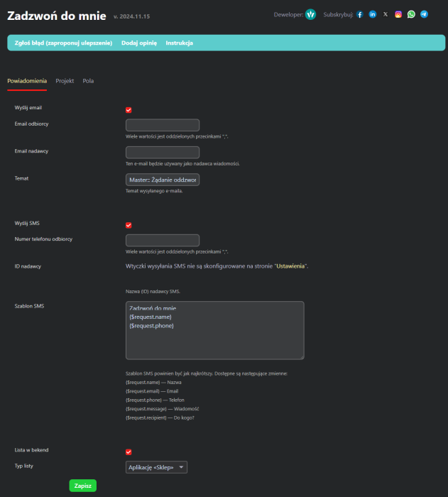Expand the Typ listy dropdown

[156, 467]
